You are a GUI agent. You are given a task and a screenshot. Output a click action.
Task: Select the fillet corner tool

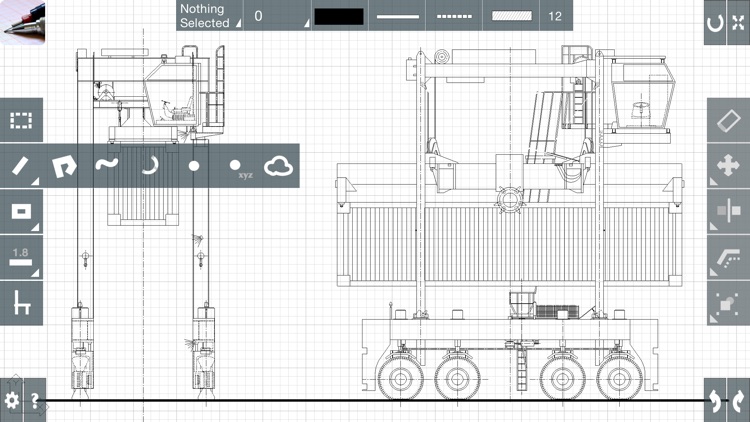(728, 257)
